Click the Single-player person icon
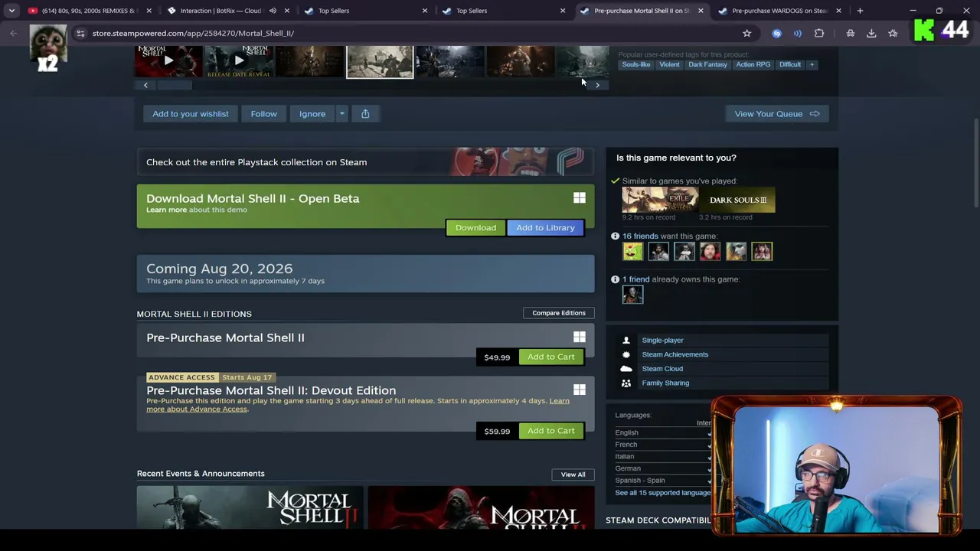980x551 pixels. point(626,341)
